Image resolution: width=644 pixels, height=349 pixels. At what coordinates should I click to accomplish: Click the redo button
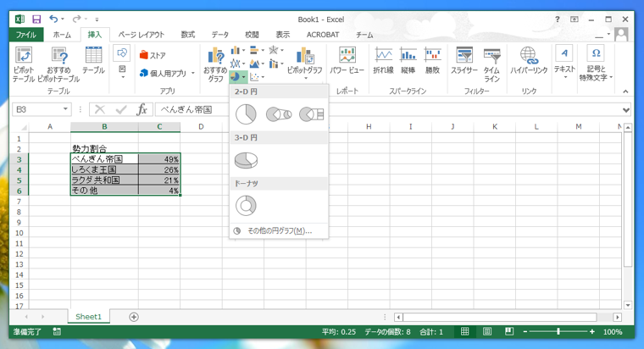coord(76,19)
